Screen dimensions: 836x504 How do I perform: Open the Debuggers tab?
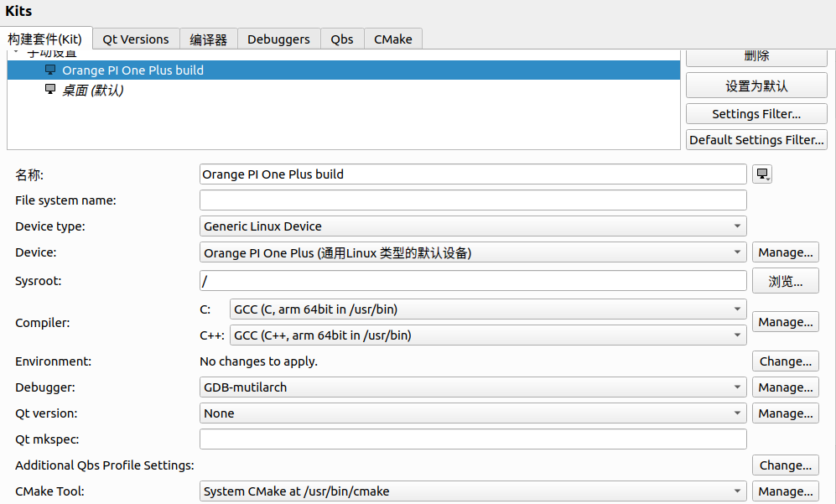coord(278,39)
